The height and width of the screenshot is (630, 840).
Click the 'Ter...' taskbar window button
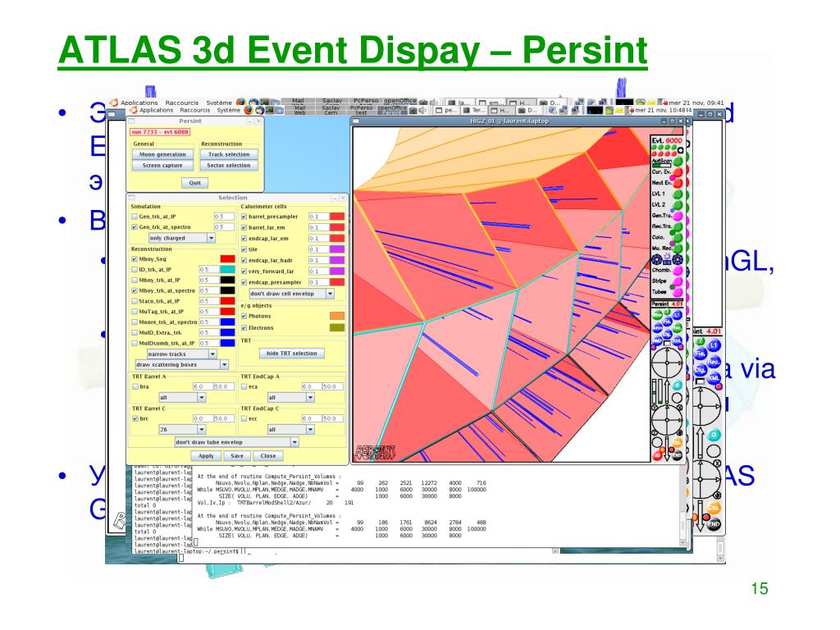473,111
